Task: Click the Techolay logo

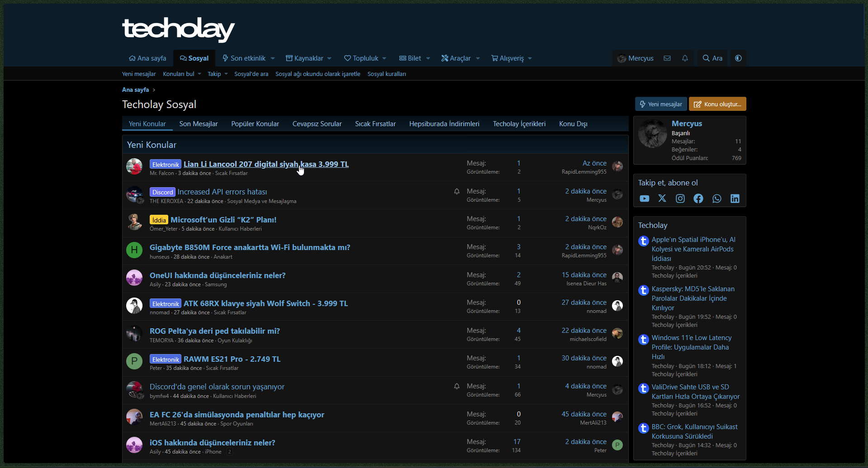Action: pyautogui.click(x=178, y=29)
